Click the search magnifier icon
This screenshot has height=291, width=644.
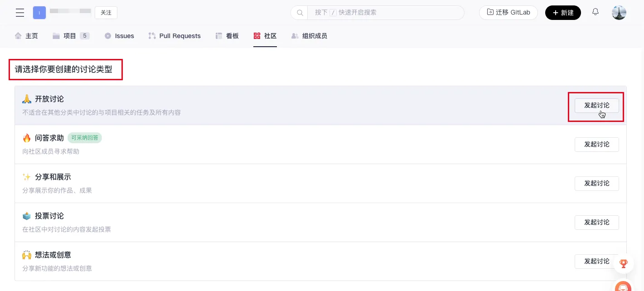[300, 13]
